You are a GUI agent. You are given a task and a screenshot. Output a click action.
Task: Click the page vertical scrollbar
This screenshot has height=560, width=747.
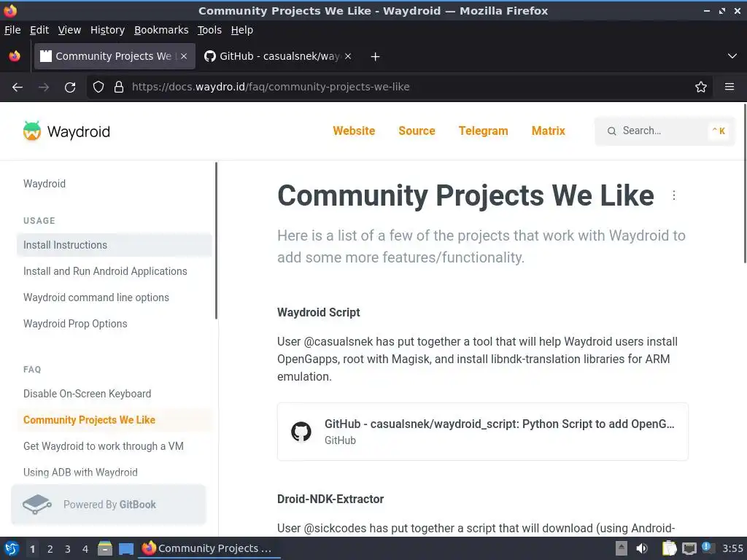coord(745,183)
